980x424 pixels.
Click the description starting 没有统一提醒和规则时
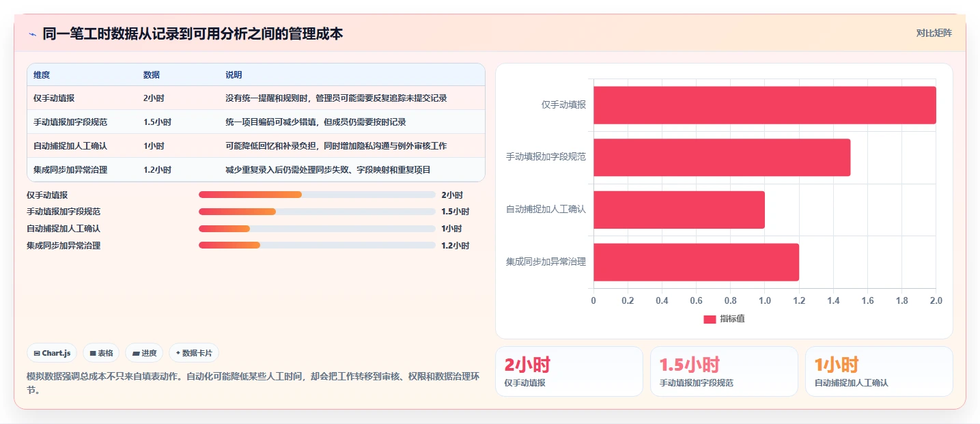pos(336,98)
